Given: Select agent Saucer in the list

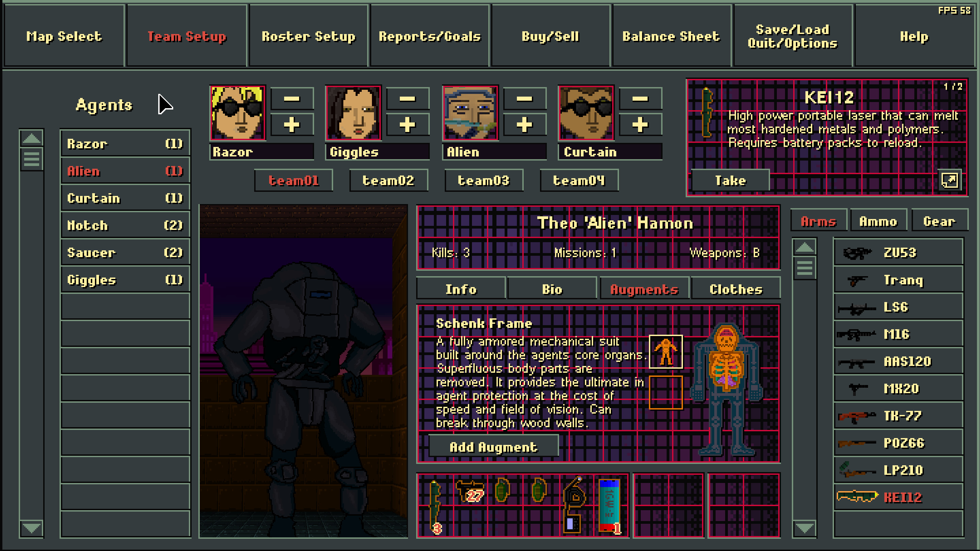Looking at the screenshot, I should [125, 252].
